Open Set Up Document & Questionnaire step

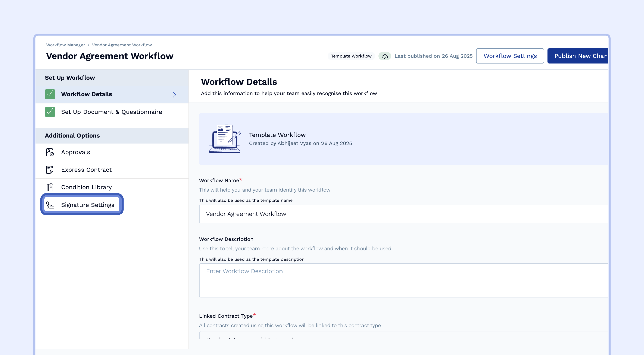pyautogui.click(x=111, y=112)
